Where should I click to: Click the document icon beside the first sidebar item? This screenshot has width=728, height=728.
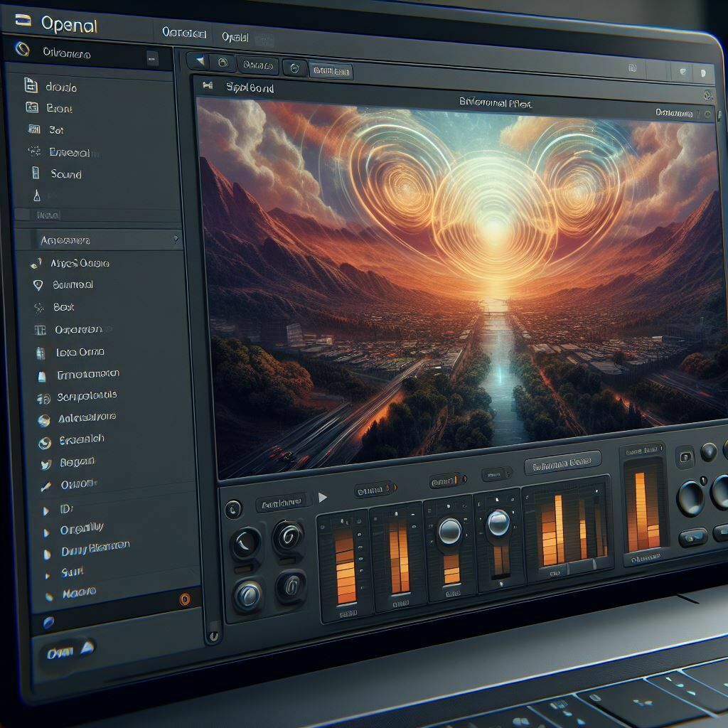(31, 86)
